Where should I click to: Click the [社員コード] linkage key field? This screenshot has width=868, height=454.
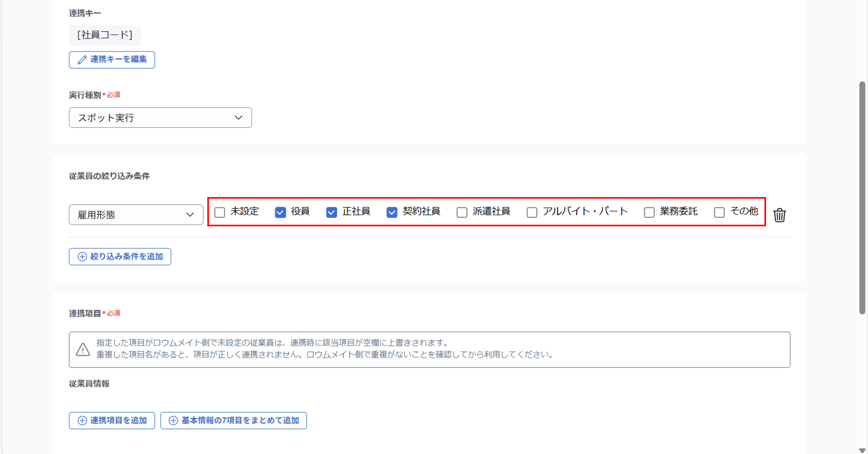[105, 35]
